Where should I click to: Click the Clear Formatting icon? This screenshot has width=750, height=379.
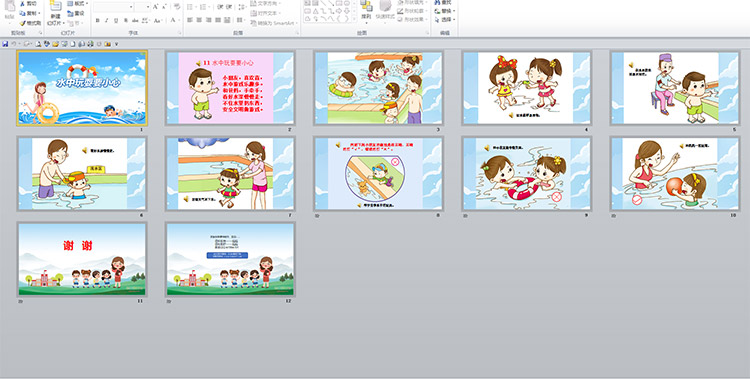click(177, 7)
